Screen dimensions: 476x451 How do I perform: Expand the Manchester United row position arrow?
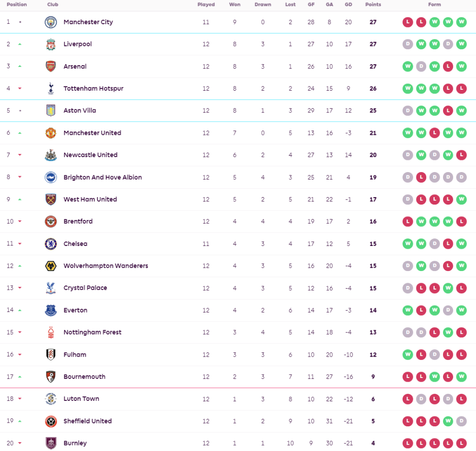tap(20, 133)
